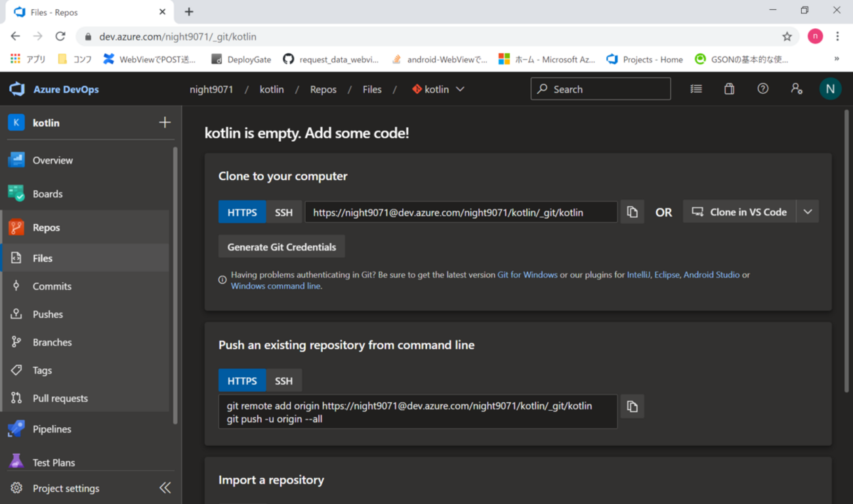This screenshot has width=853, height=504.
Task: Open the Help question mark icon
Action: (x=762, y=89)
